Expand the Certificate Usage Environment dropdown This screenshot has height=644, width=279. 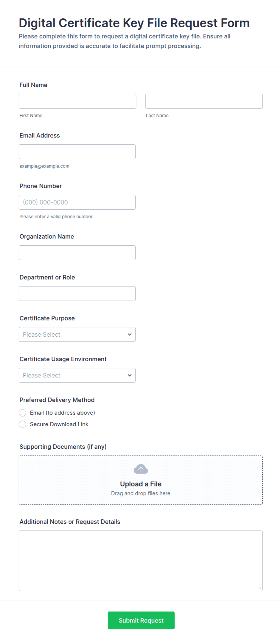pos(77,375)
